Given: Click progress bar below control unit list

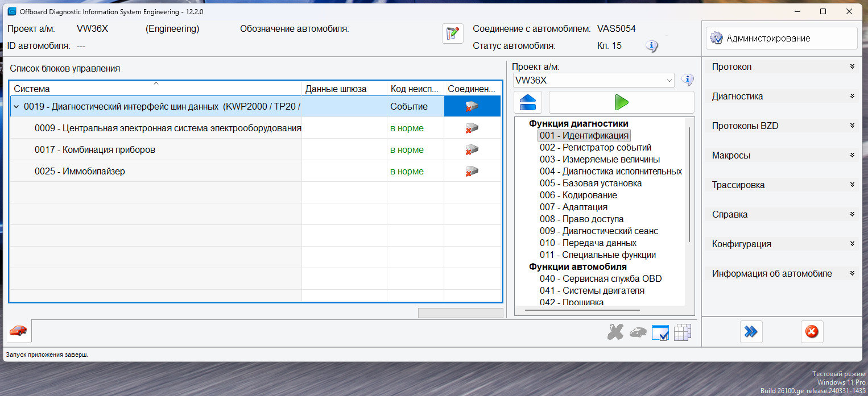Looking at the screenshot, I should tap(461, 313).
